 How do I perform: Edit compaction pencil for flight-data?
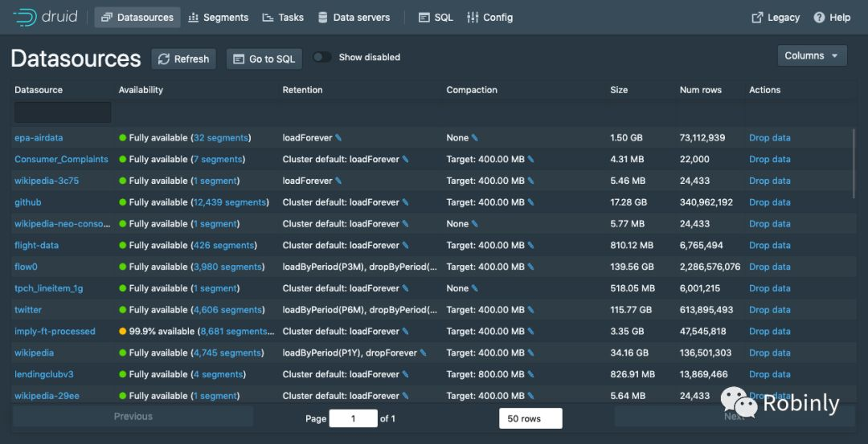coord(531,246)
